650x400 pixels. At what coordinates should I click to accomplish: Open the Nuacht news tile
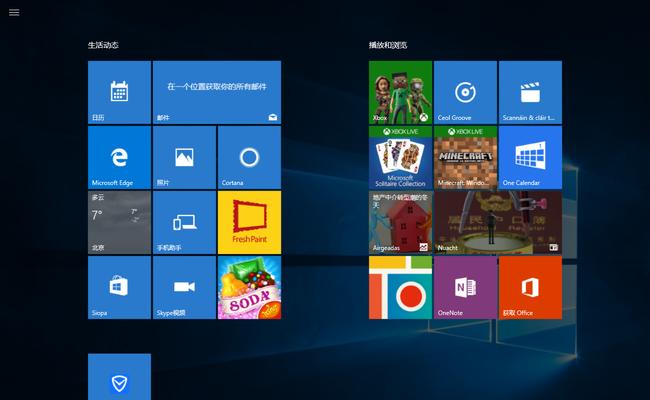coord(498,223)
